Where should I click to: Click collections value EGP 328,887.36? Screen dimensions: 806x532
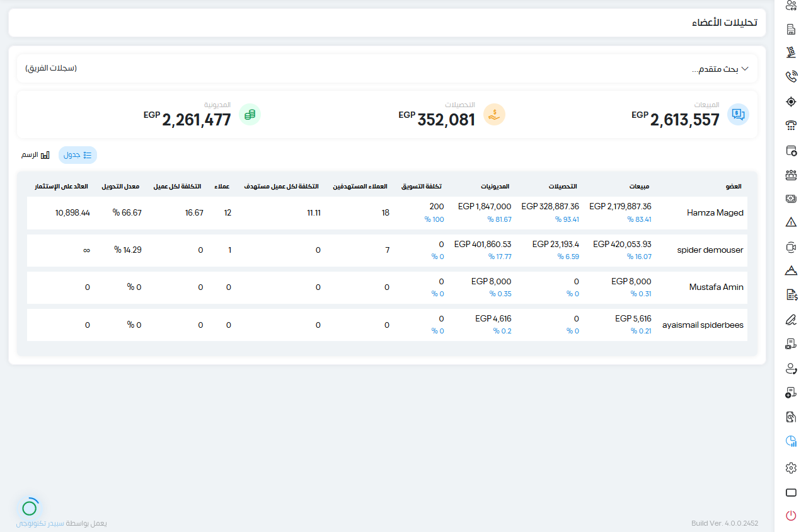pyautogui.click(x=550, y=207)
